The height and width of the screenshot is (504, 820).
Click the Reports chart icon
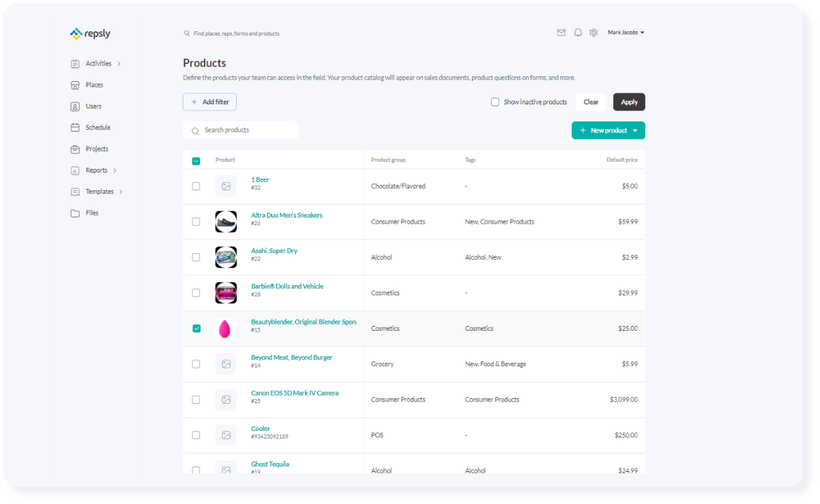75,171
